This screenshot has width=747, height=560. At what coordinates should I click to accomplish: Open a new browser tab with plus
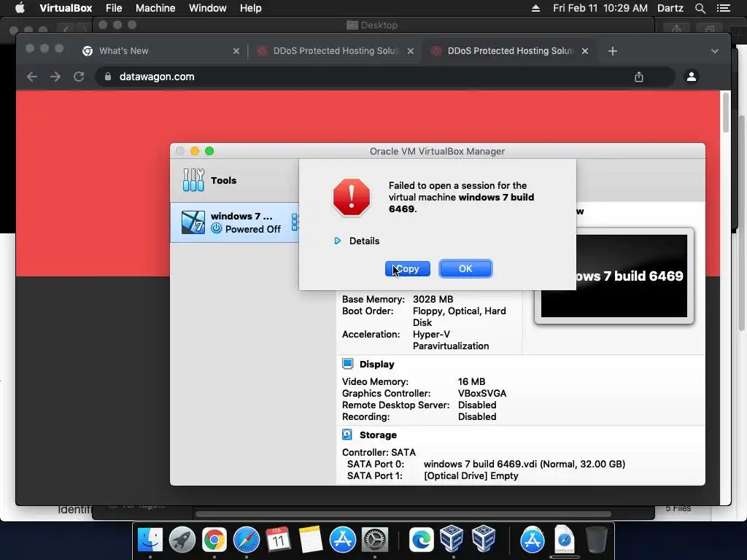tap(613, 51)
